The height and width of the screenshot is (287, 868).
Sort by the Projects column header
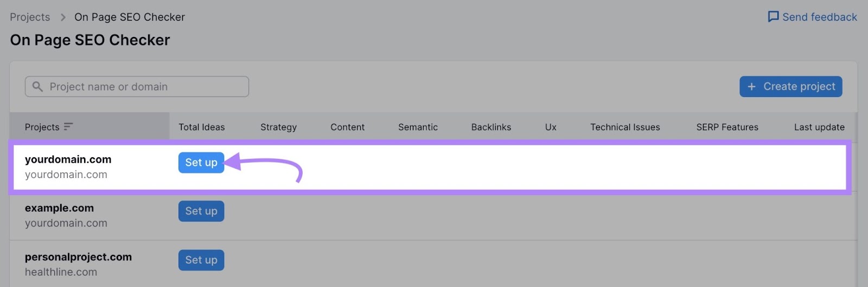(x=42, y=127)
